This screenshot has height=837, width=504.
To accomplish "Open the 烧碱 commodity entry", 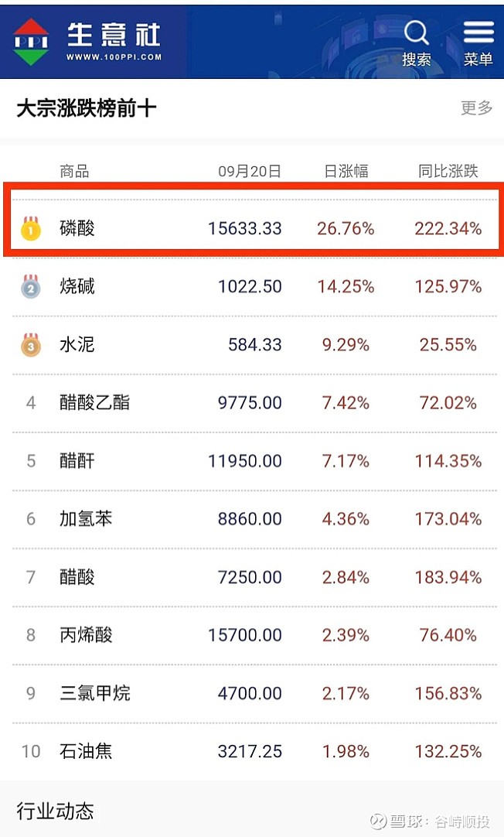I will point(77,286).
